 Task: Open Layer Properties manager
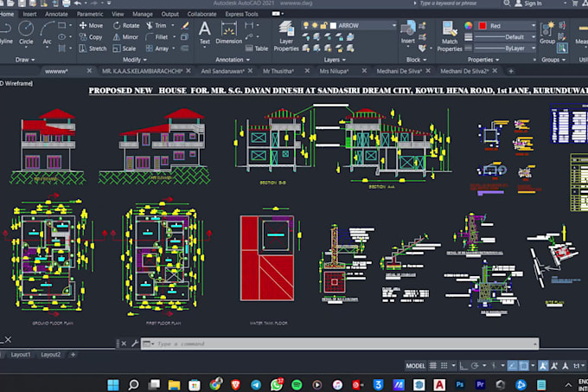[286, 36]
